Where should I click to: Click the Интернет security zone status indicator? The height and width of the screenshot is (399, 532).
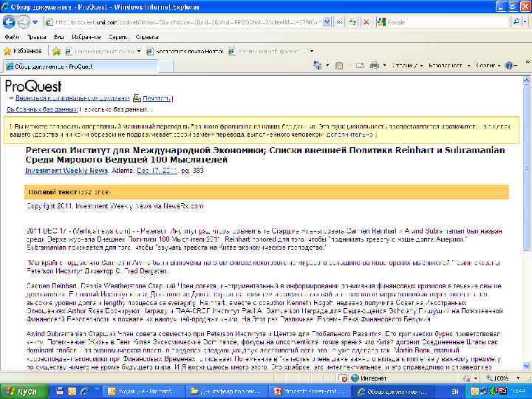[369, 378]
